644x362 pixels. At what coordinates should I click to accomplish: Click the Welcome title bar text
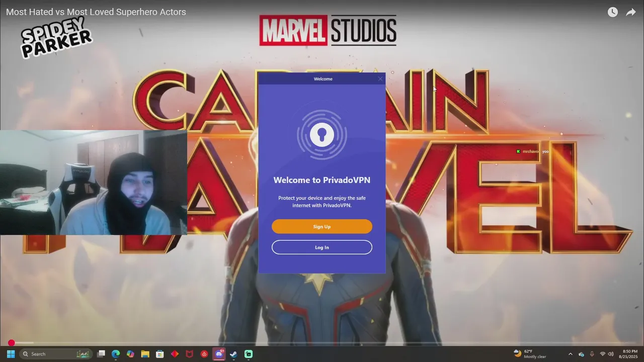(323, 79)
